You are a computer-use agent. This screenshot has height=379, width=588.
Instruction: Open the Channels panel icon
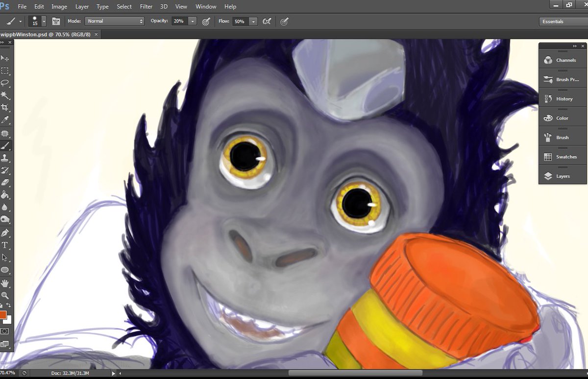(548, 60)
